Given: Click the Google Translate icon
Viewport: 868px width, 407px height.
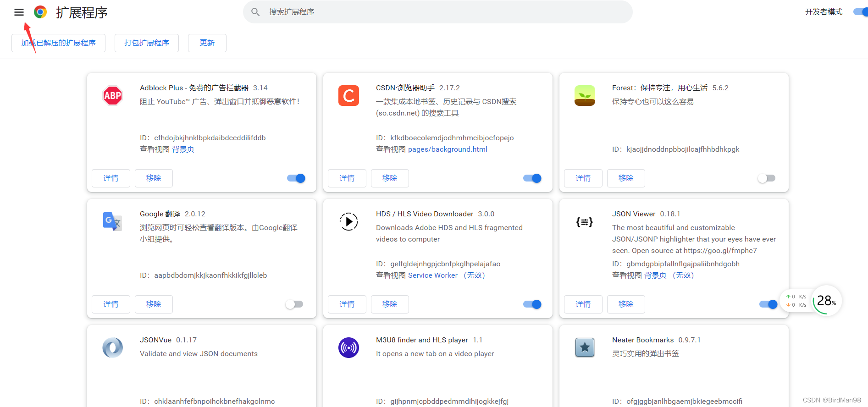Looking at the screenshot, I should tap(112, 222).
